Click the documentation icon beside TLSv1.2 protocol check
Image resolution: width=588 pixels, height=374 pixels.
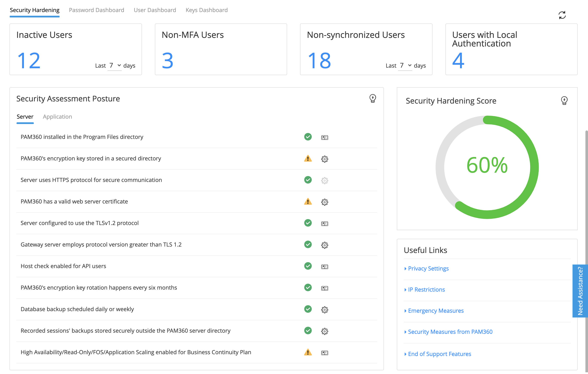point(325,223)
